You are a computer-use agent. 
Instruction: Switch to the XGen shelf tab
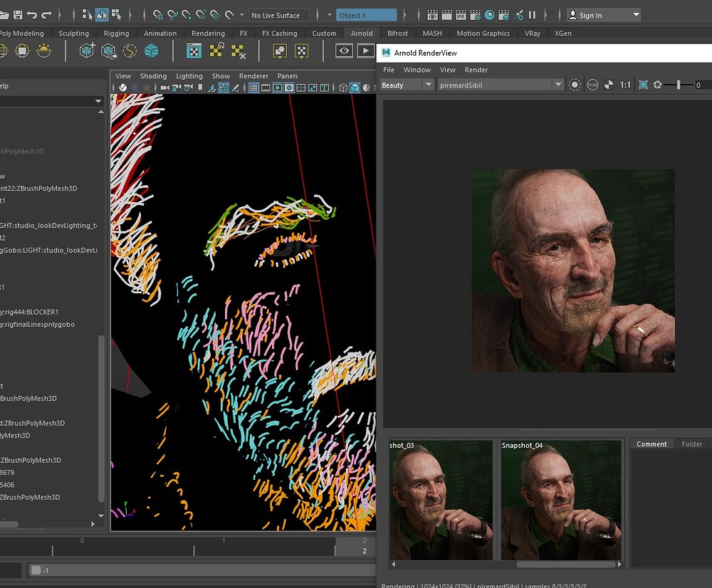pos(563,33)
